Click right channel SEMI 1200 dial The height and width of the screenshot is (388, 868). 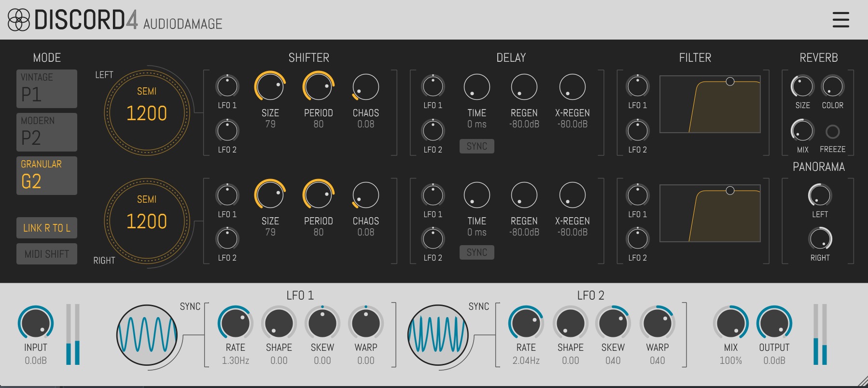pos(147,221)
